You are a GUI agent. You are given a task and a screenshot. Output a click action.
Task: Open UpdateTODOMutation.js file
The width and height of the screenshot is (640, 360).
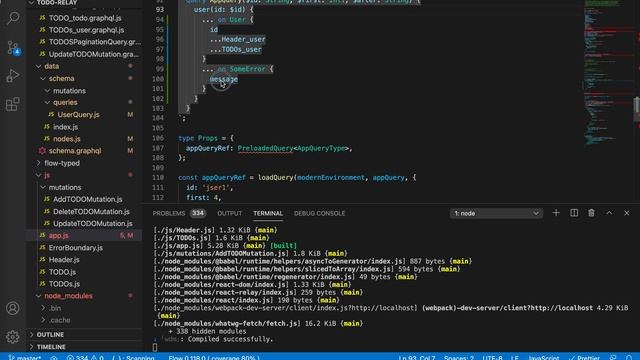92,224
